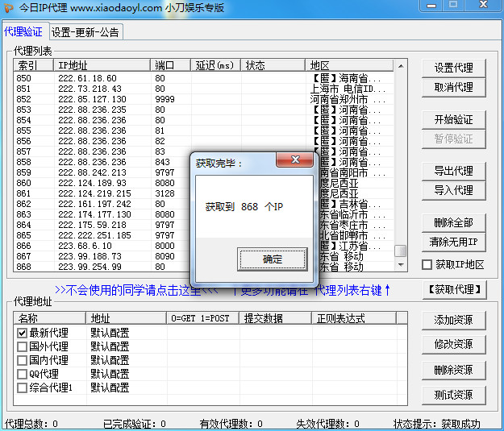Select proxy row with IP 222.85.127.130
Image resolution: width=504 pixels, height=431 pixels.
(91, 99)
